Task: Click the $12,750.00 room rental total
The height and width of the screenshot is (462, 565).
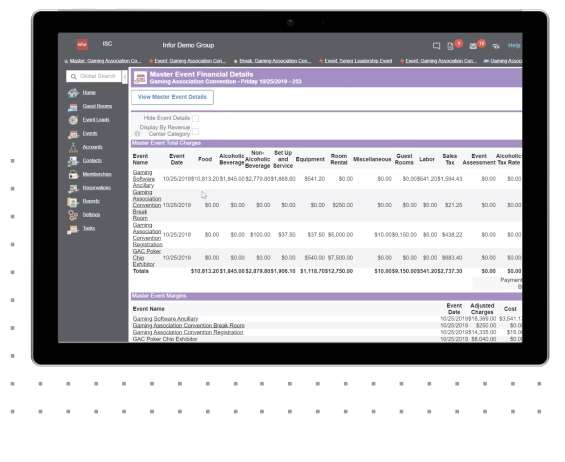Action: (x=339, y=271)
